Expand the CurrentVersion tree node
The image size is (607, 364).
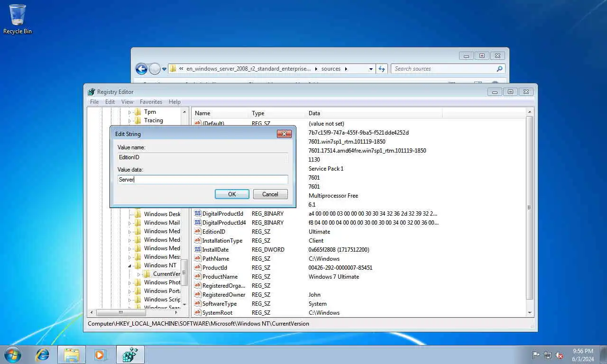click(138, 274)
